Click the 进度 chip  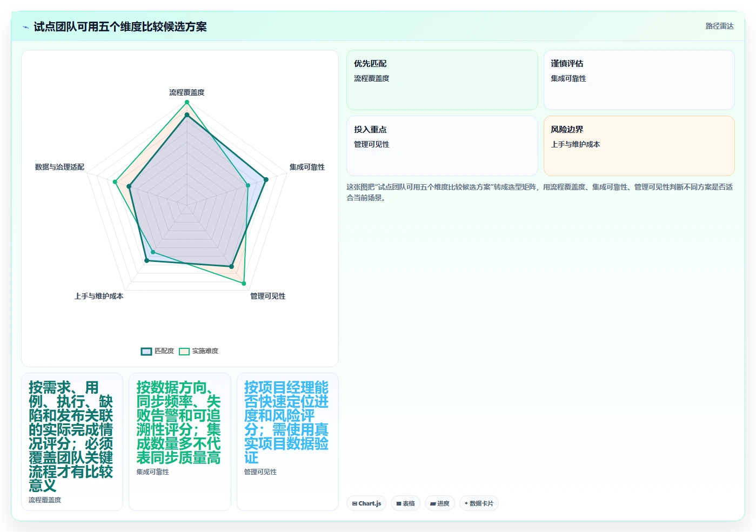tap(440, 503)
